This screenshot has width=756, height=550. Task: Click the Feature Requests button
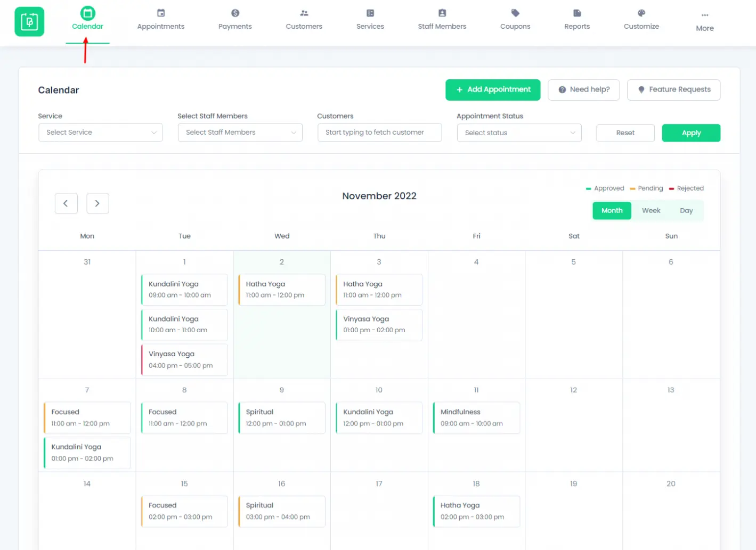[674, 90]
